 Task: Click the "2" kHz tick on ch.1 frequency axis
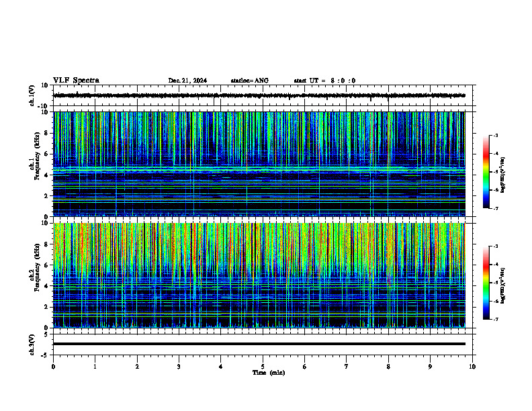tap(46, 196)
